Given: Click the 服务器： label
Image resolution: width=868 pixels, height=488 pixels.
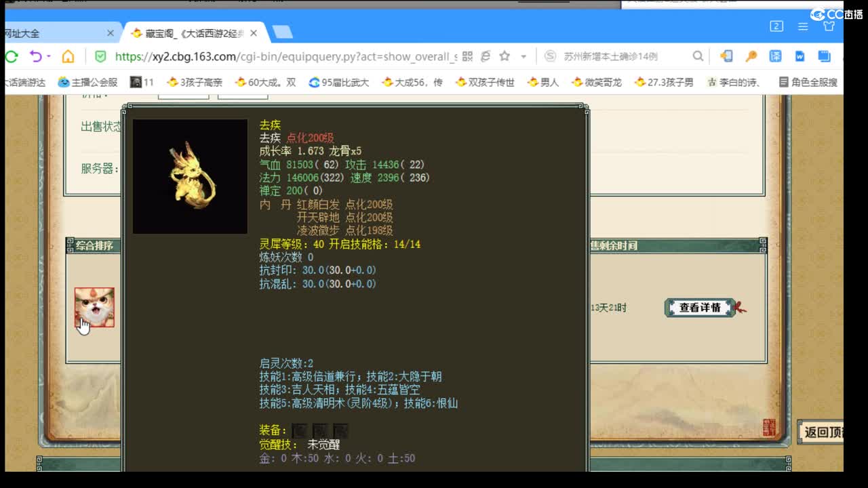Looking at the screenshot, I should pyautogui.click(x=100, y=168).
